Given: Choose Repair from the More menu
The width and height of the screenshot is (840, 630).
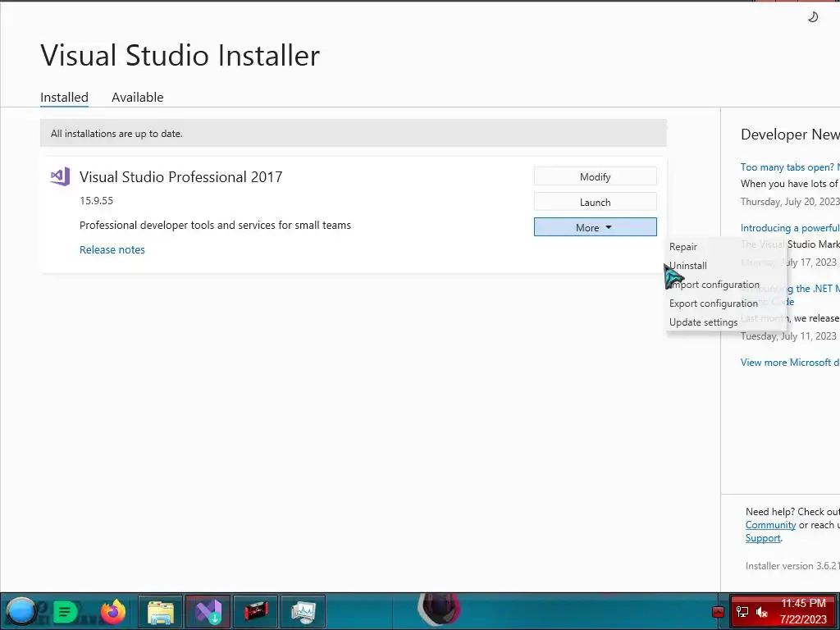Looking at the screenshot, I should 683,247.
